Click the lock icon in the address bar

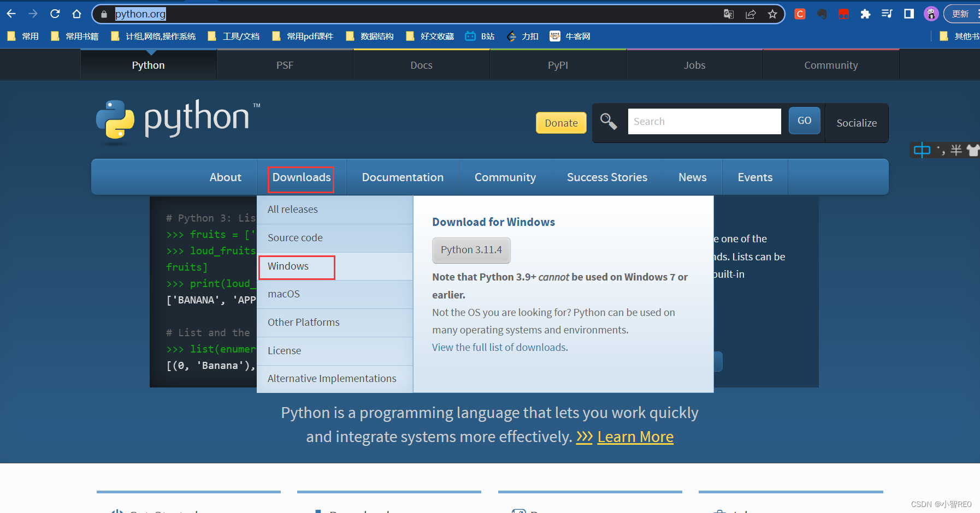[x=104, y=14]
